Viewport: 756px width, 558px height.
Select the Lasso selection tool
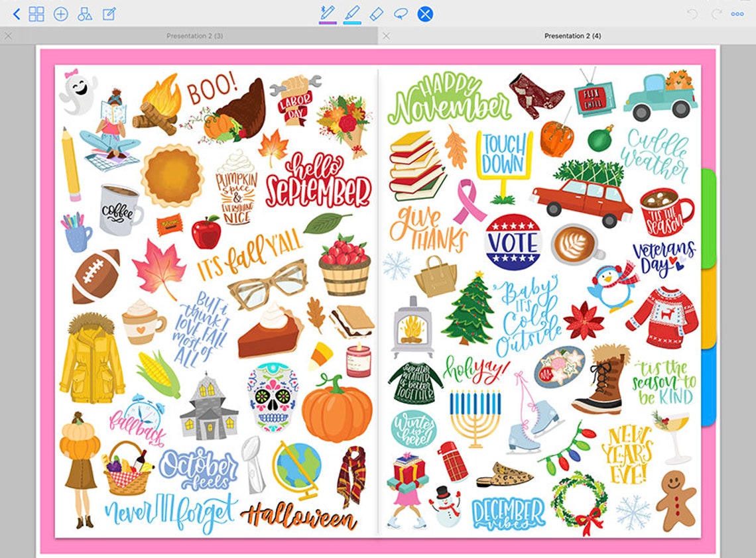(x=401, y=12)
